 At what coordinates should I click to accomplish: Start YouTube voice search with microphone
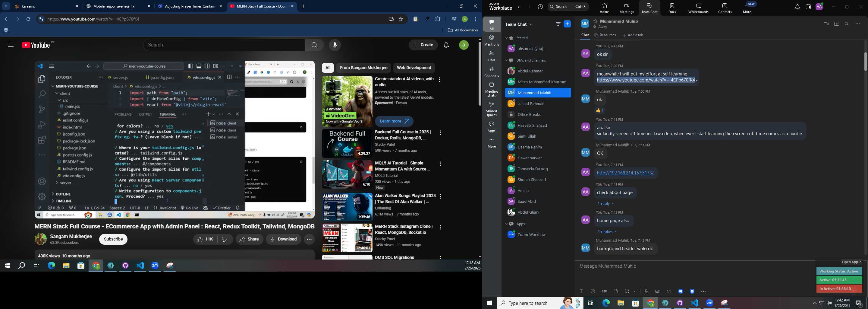[x=335, y=45]
